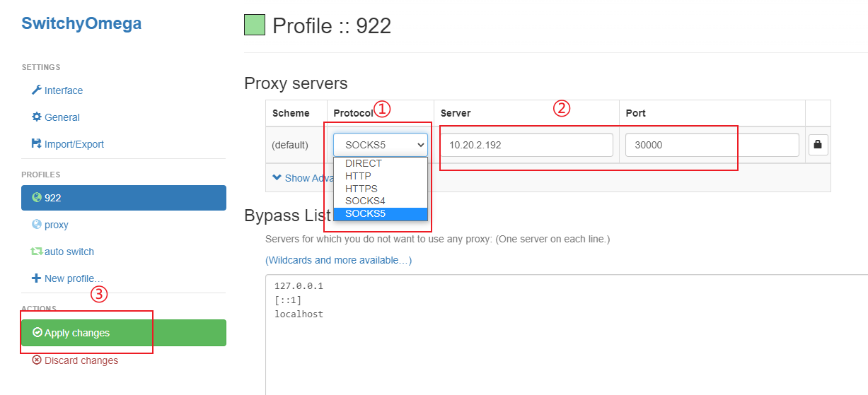Click the wrench icon beside Interface

tap(37, 90)
